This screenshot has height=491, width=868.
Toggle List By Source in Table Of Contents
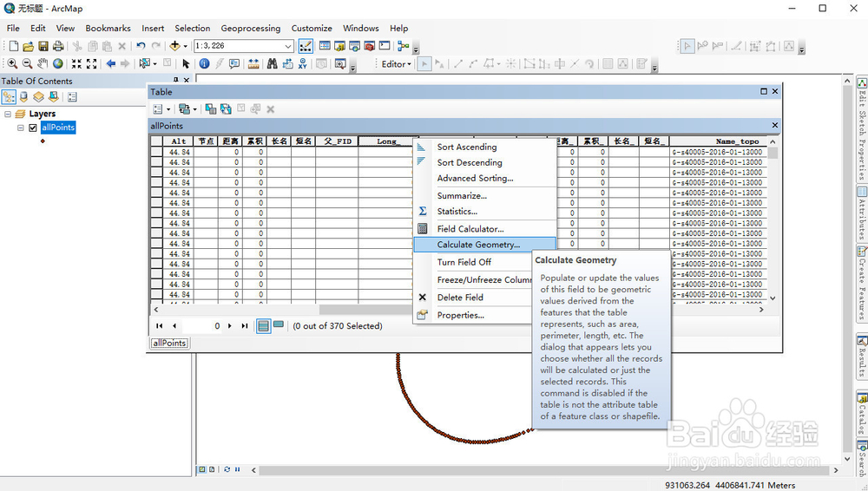23,97
